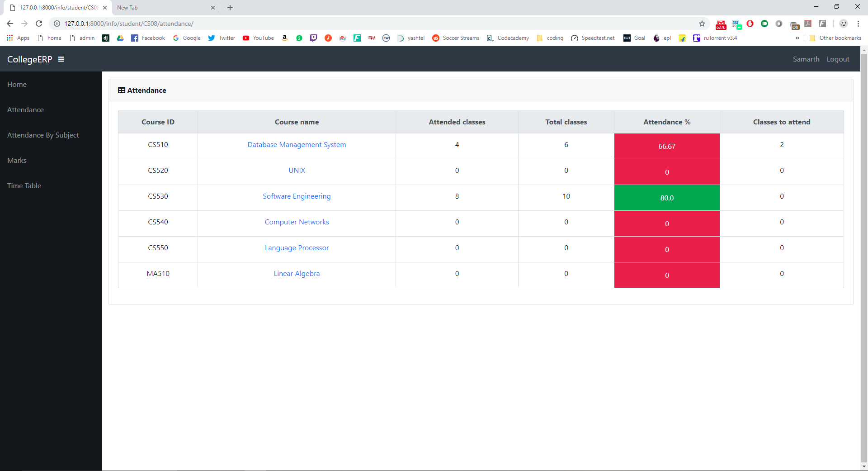Log out using the Logout link
The image size is (868, 471).
(838, 59)
